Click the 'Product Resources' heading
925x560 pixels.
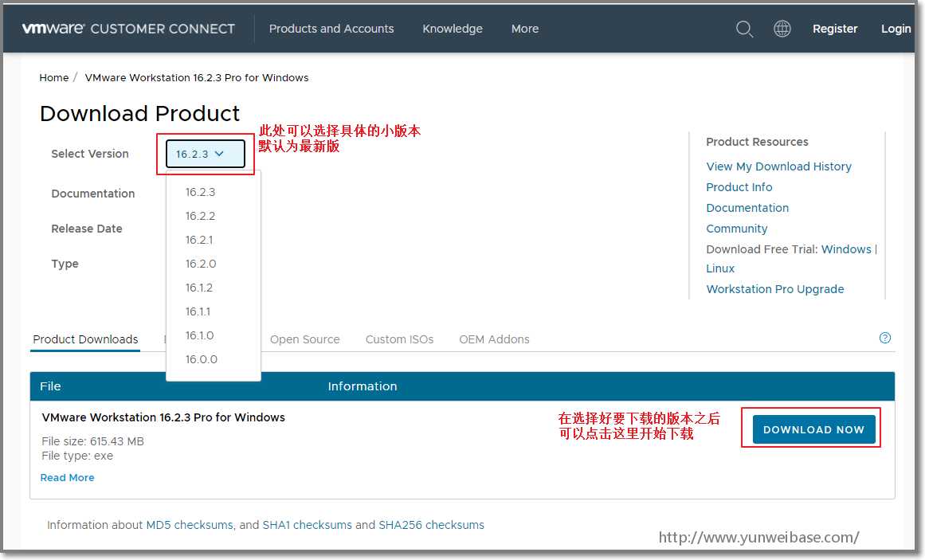pos(758,142)
